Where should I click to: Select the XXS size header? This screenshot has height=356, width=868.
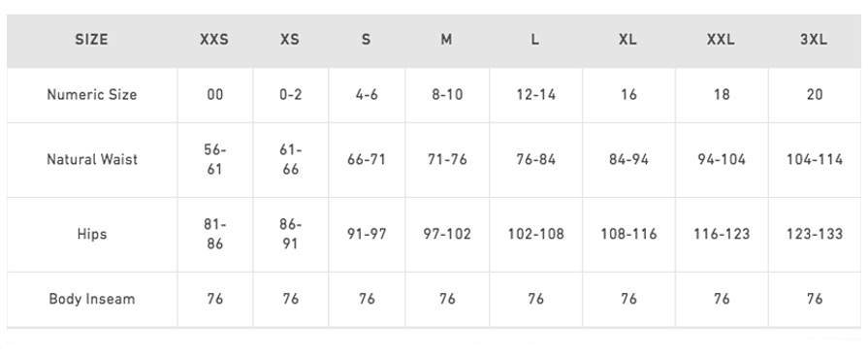pyautogui.click(x=214, y=40)
